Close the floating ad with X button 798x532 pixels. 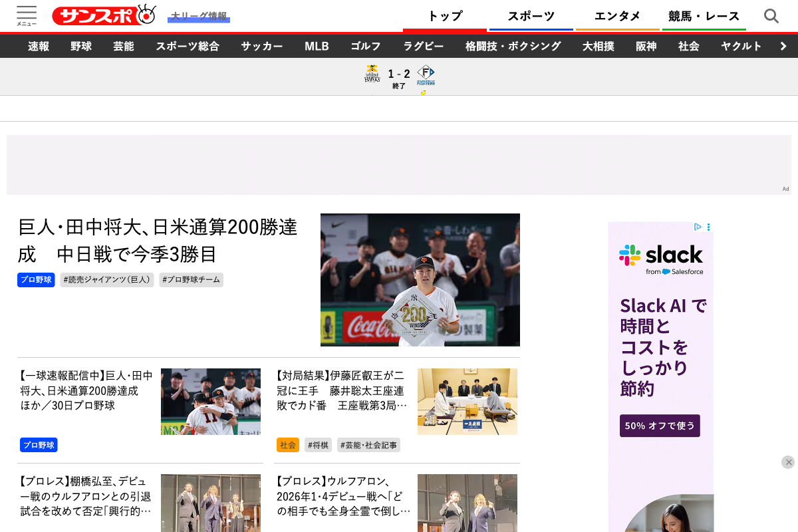tap(788, 462)
